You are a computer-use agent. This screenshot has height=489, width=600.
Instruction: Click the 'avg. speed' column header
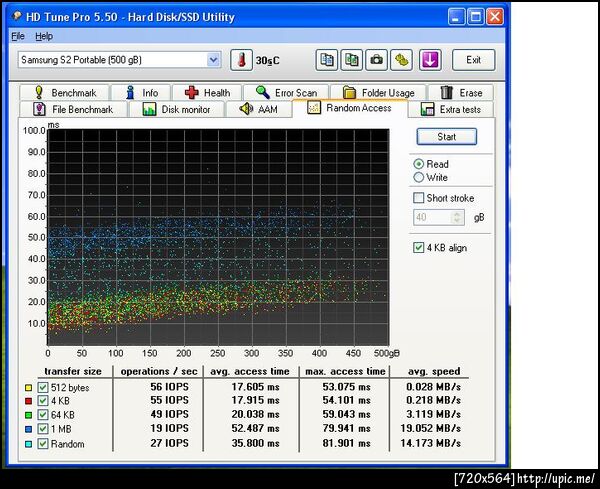coord(434,371)
